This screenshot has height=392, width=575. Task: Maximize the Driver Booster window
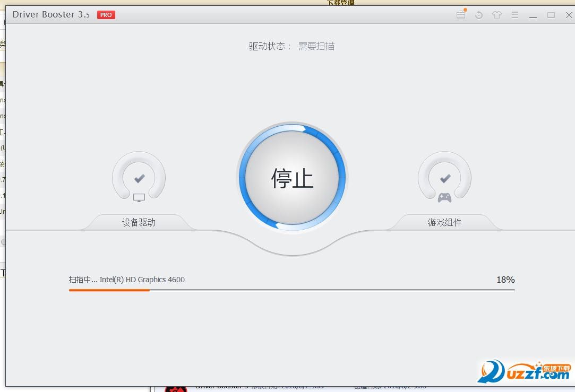coord(551,15)
